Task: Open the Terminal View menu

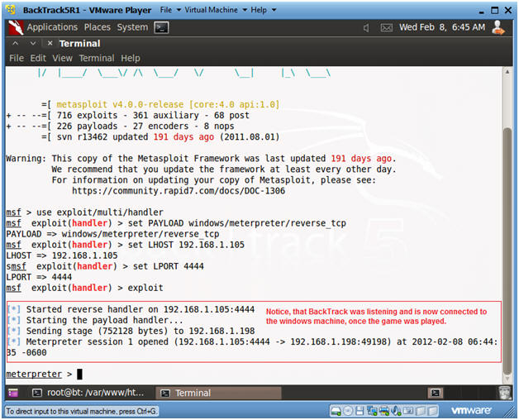Action: pyautogui.click(x=62, y=59)
